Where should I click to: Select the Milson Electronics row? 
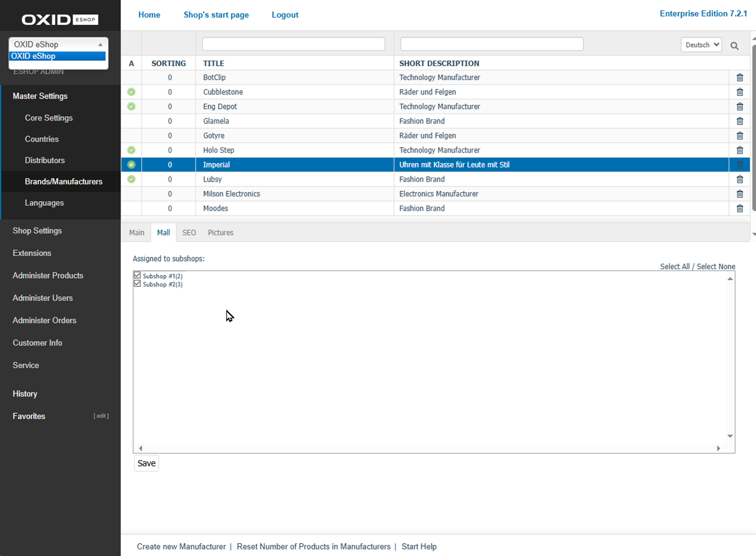click(x=436, y=194)
